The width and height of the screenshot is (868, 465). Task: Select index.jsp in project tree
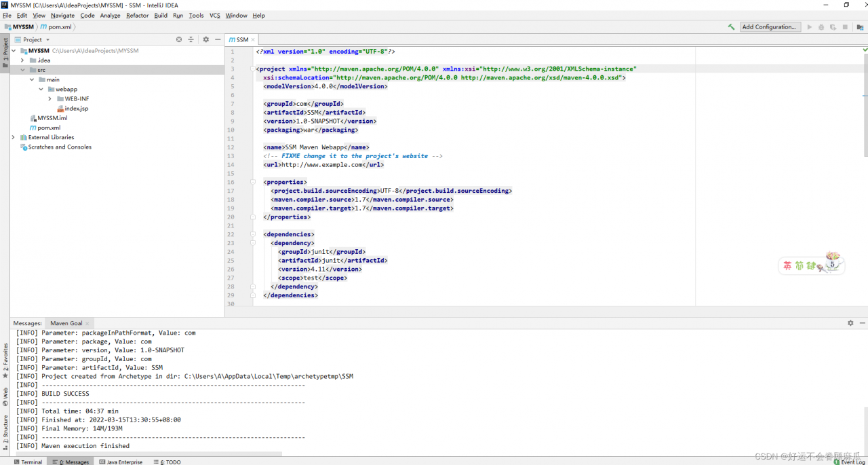[76, 109]
